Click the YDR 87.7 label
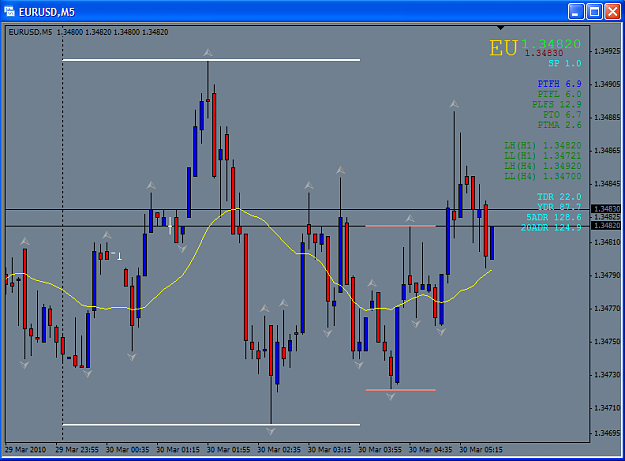The image size is (625, 461). tap(559, 207)
